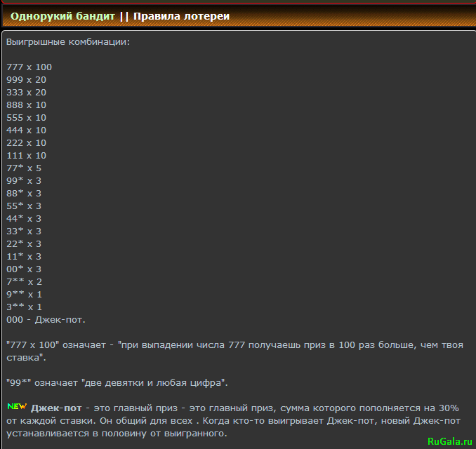This screenshot has height=449, width=476.
Task: Click the Выигрышные комбинации heading
Action: click(68, 42)
